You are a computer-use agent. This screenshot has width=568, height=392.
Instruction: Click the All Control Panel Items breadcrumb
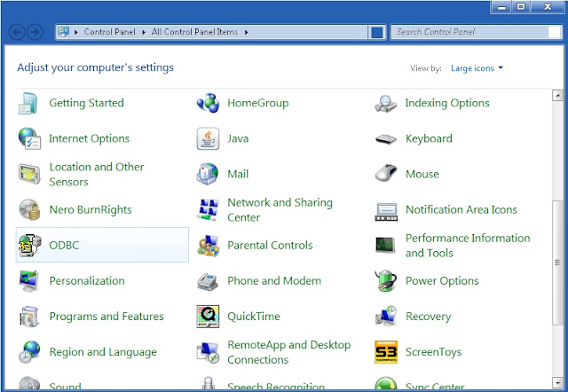point(194,32)
